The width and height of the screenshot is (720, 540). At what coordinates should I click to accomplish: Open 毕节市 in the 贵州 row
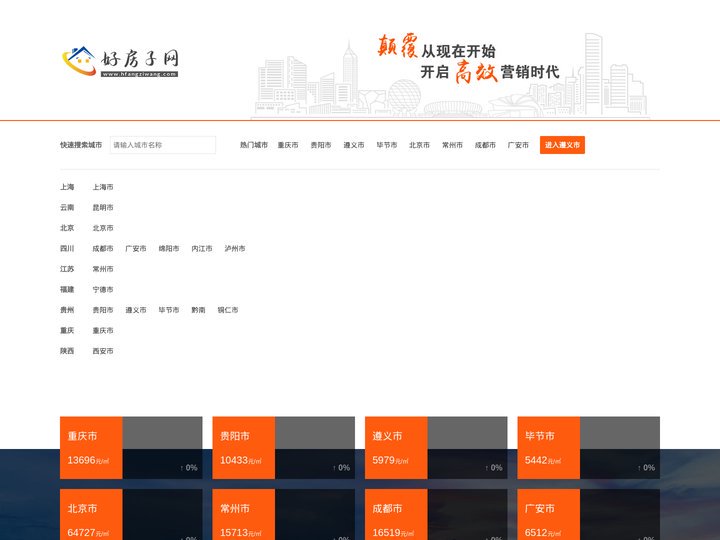point(169,310)
